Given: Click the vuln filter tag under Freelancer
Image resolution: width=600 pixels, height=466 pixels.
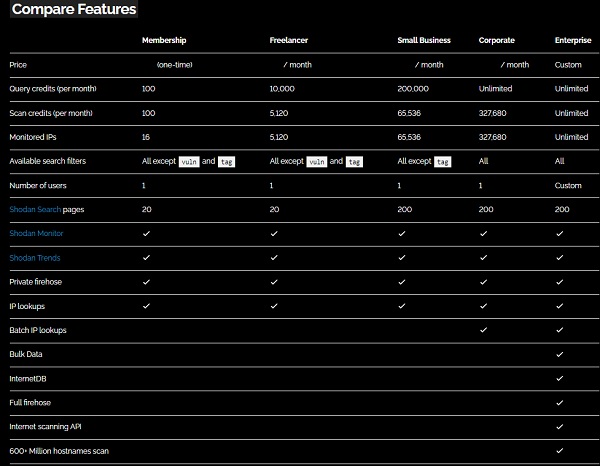Looking at the screenshot, I should (x=317, y=162).
